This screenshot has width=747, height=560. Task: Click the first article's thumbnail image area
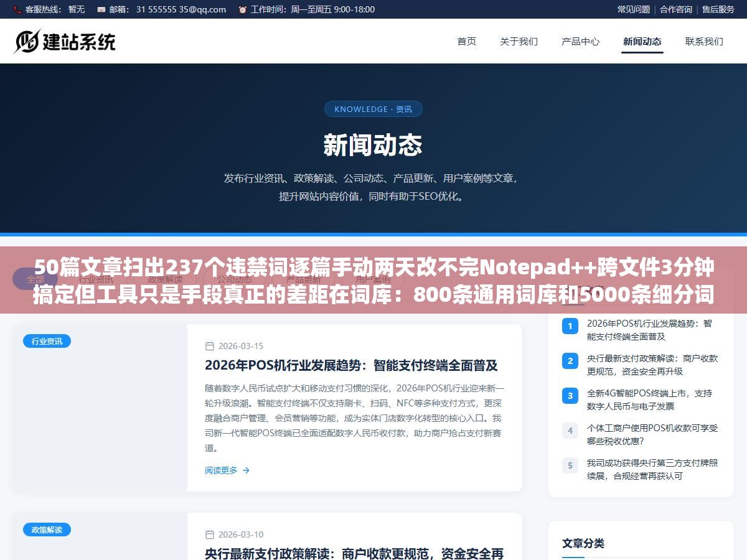point(100,408)
